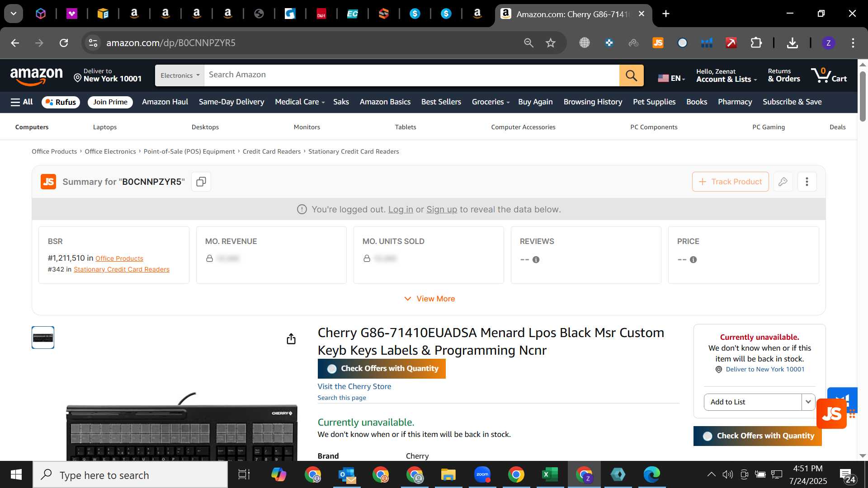Click the Windows taskbar search box

(x=130, y=474)
